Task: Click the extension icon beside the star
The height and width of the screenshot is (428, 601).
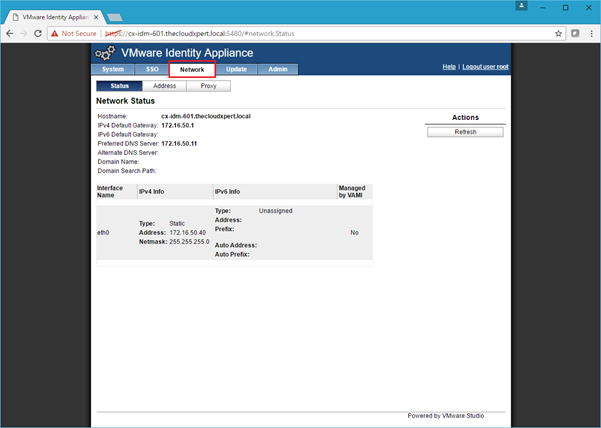Action: (x=575, y=33)
